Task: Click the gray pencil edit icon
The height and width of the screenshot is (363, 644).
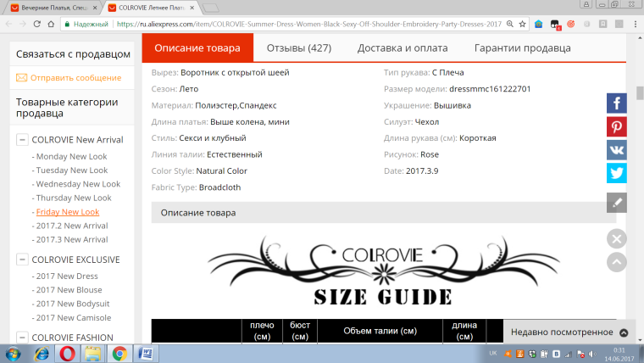Action: click(617, 203)
